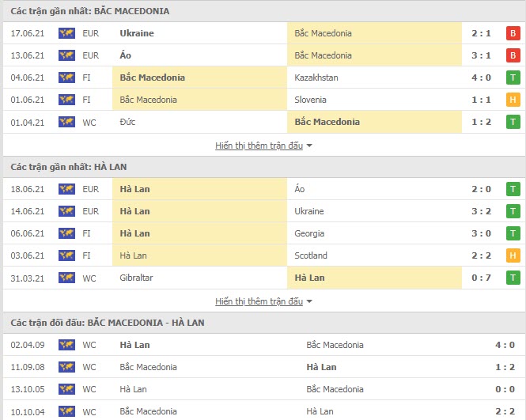Click dropdown arrow after second 'Hiển thị thêm trận đấu'
The image size is (526, 420).
[x=309, y=301]
